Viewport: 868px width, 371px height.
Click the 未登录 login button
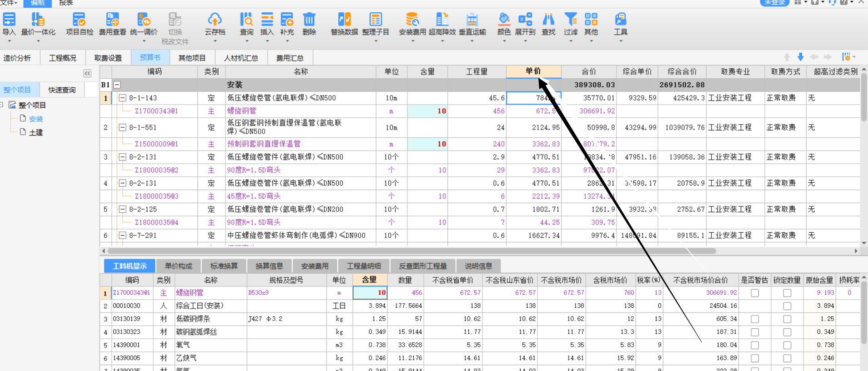775,3
